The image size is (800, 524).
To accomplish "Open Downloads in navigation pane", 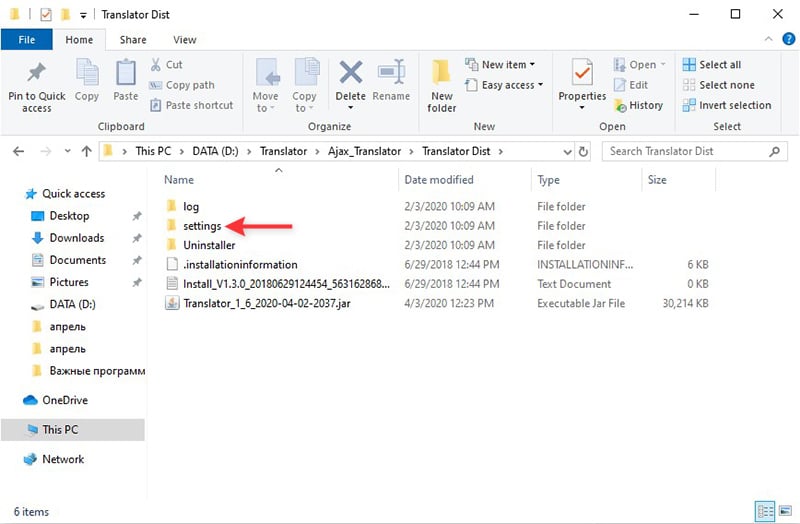I will point(77,238).
